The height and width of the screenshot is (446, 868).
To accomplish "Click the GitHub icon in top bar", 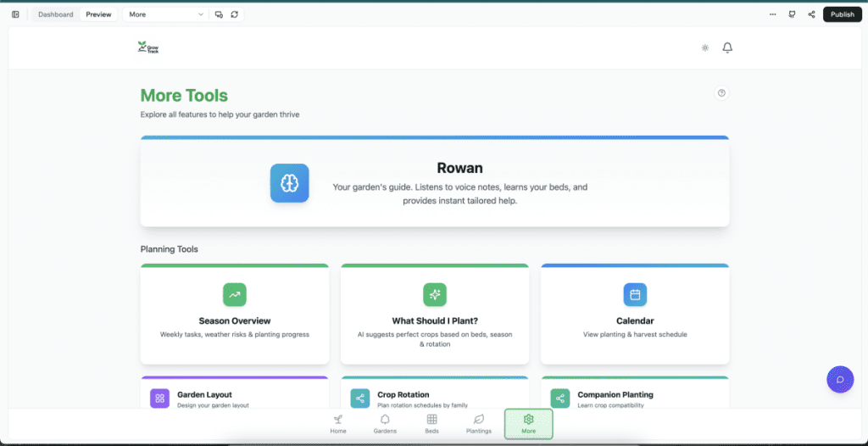I will 793,14.
